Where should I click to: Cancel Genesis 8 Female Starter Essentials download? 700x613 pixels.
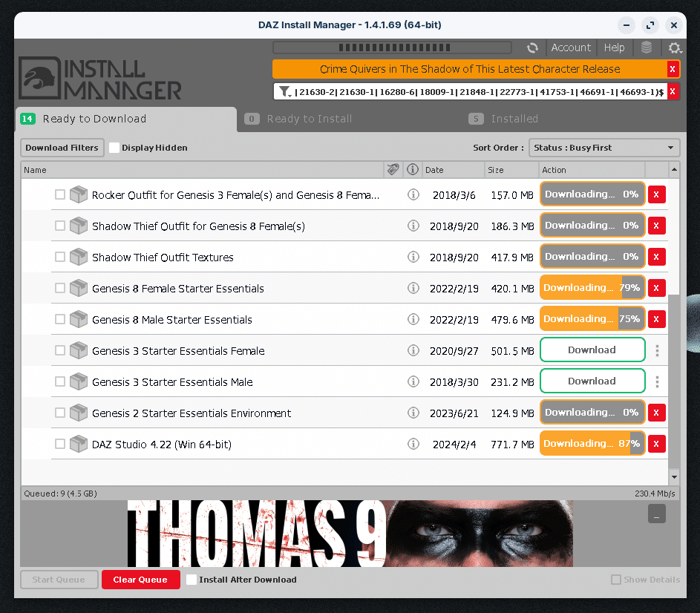pyautogui.click(x=657, y=288)
